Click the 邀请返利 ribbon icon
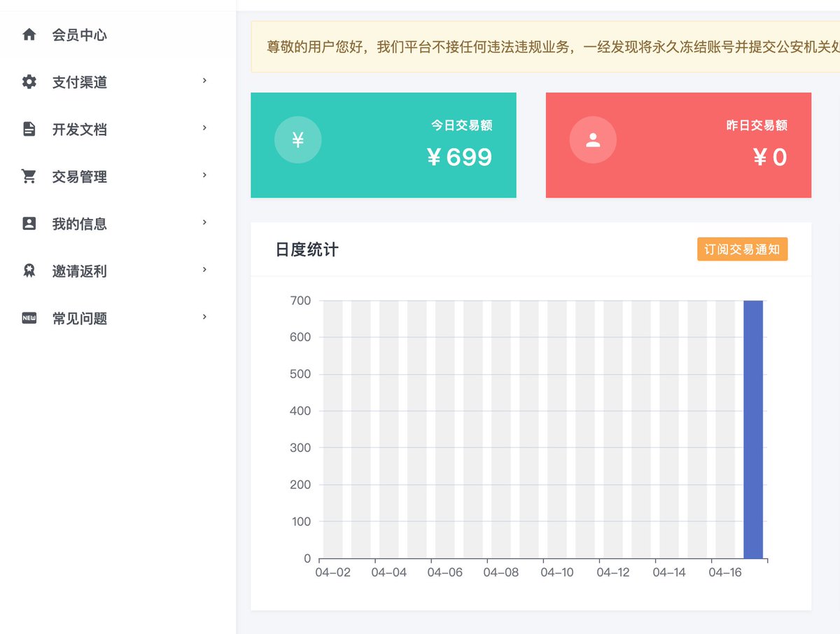Image resolution: width=840 pixels, height=634 pixels. click(28, 270)
